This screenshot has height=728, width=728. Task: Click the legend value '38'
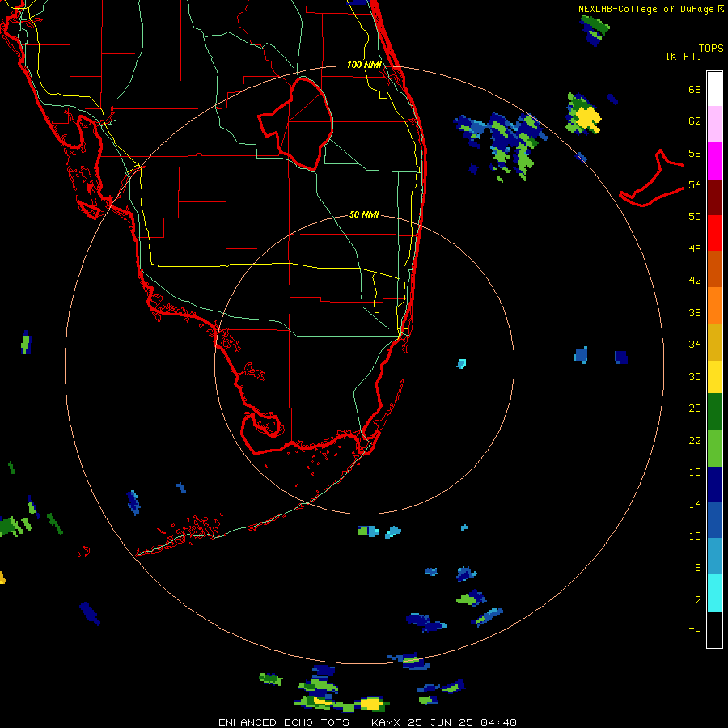coord(695,312)
